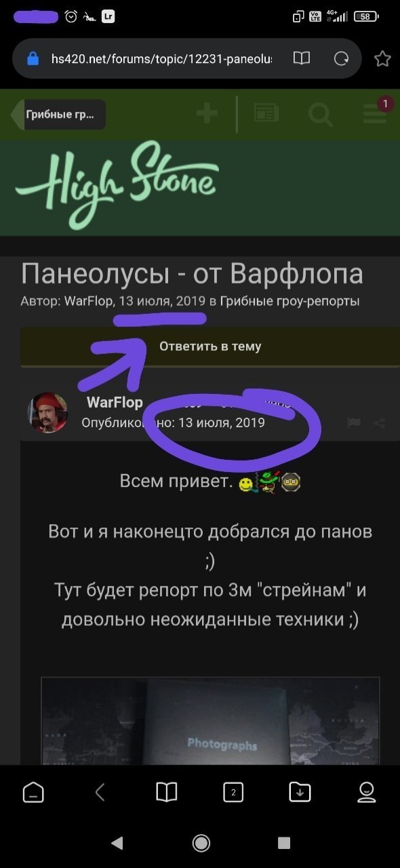Show open tabs counter with 2
This screenshot has width=400, height=868.
point(233,792)
